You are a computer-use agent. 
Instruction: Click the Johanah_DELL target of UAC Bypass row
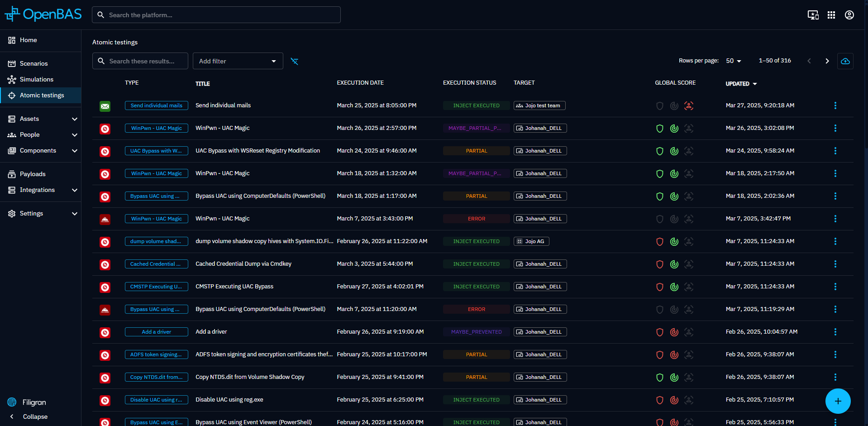(x=540, y=151)
